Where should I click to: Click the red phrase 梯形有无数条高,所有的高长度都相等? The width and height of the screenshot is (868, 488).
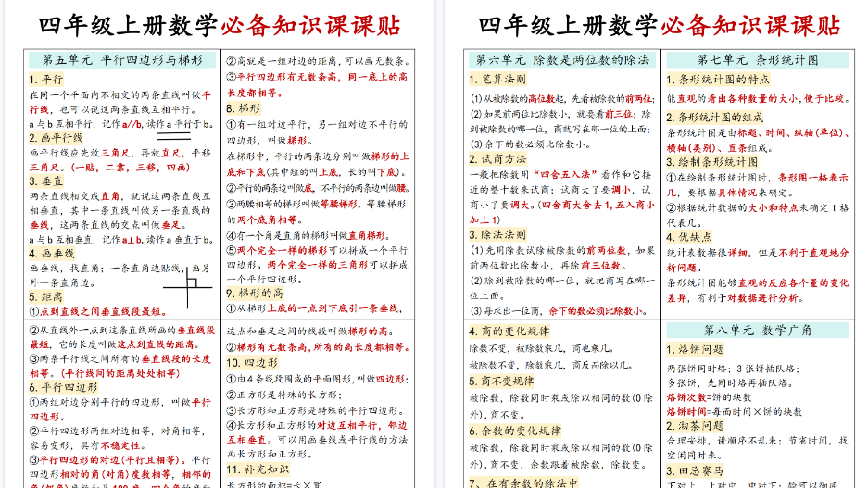pyautogui.click(x=322, y=347)
